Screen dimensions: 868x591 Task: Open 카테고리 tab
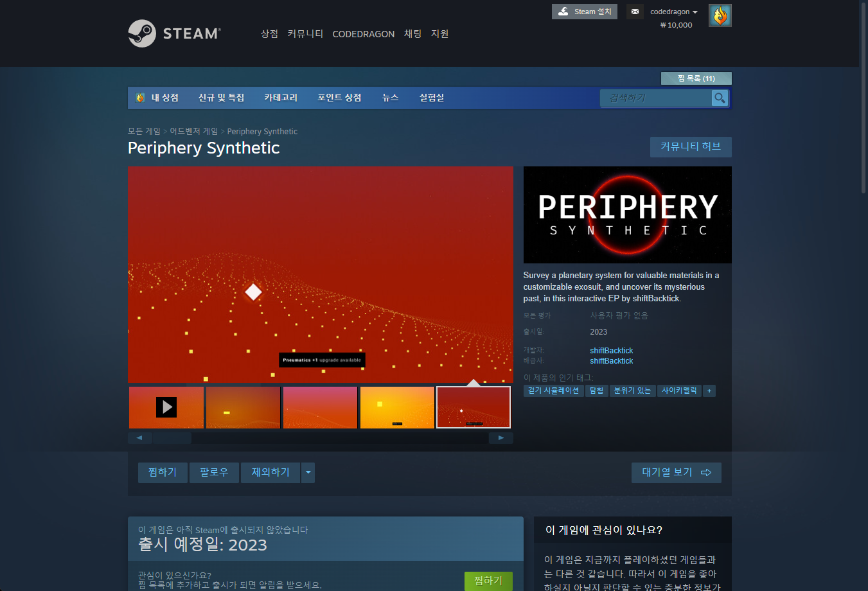point(281,98)
